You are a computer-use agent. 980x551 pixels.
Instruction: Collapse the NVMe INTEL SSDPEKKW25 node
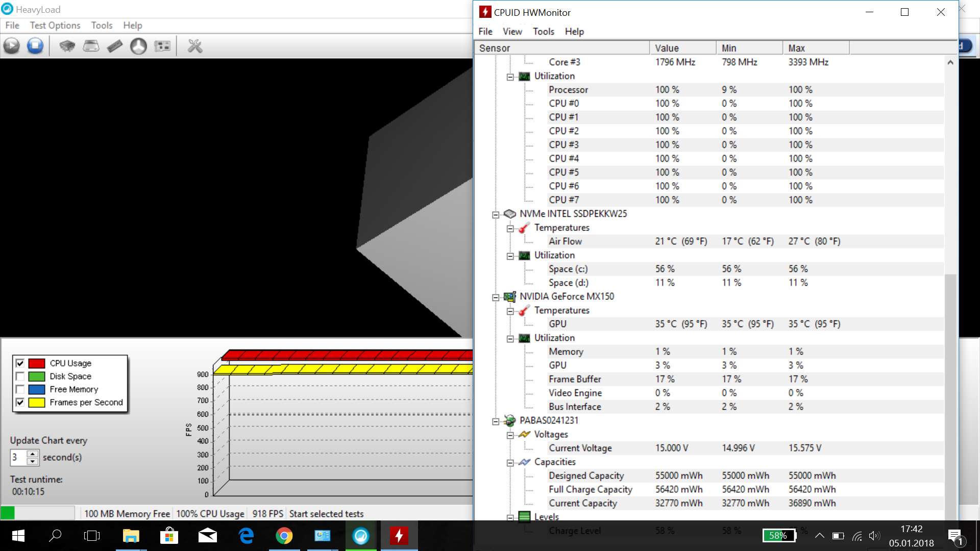point(495,214)
